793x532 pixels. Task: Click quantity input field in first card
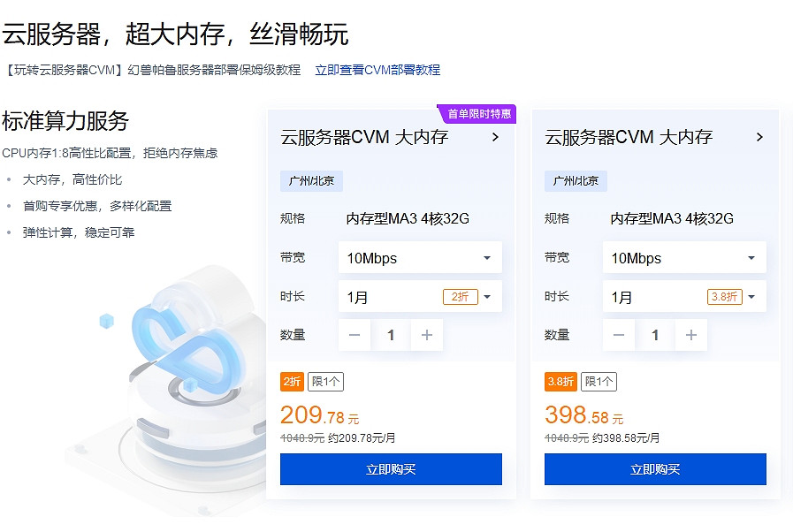tap(391, 335)
